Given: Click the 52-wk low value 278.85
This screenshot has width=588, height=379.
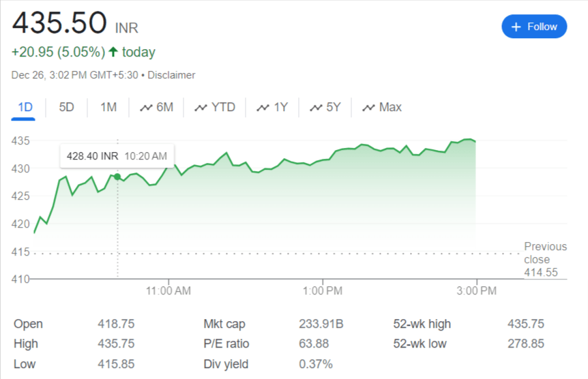Looking at the screenshot, I should (x=526, y=344).
